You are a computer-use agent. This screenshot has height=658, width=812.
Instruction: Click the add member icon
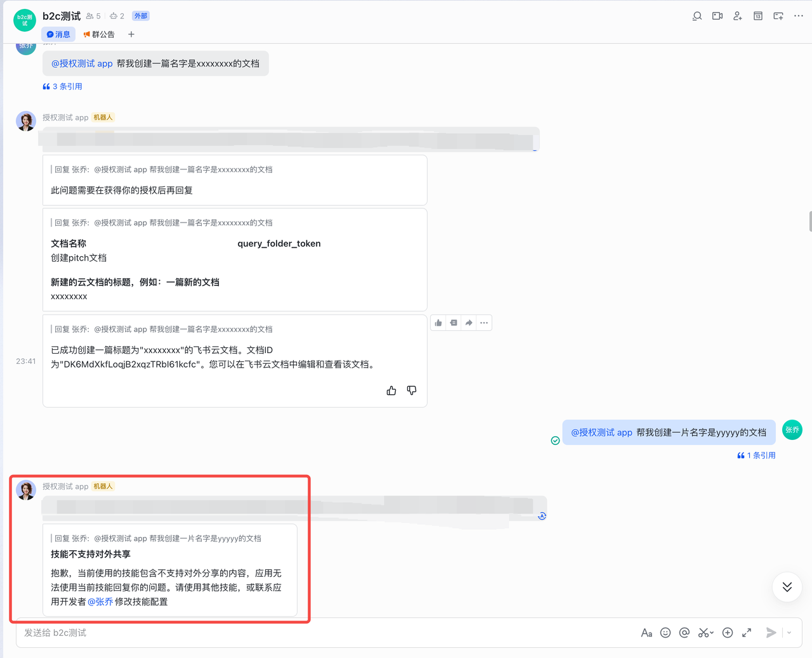[737, 16]
